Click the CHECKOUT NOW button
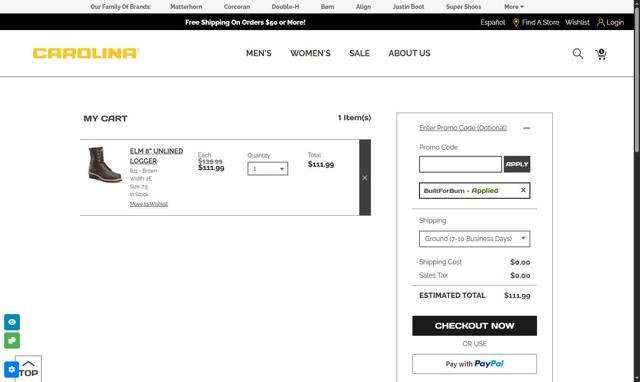Viewport: 640px width, 382px height. (x=474, y=326)
